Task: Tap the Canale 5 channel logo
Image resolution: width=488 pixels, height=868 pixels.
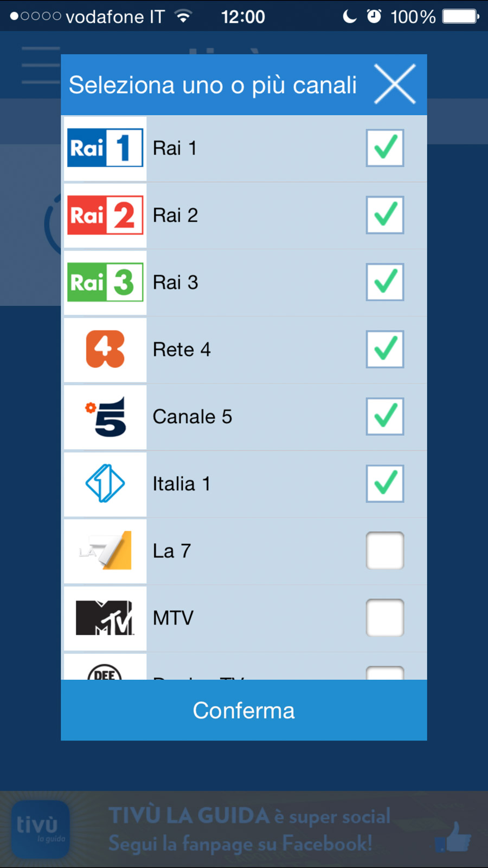Action: pos(105,417)
